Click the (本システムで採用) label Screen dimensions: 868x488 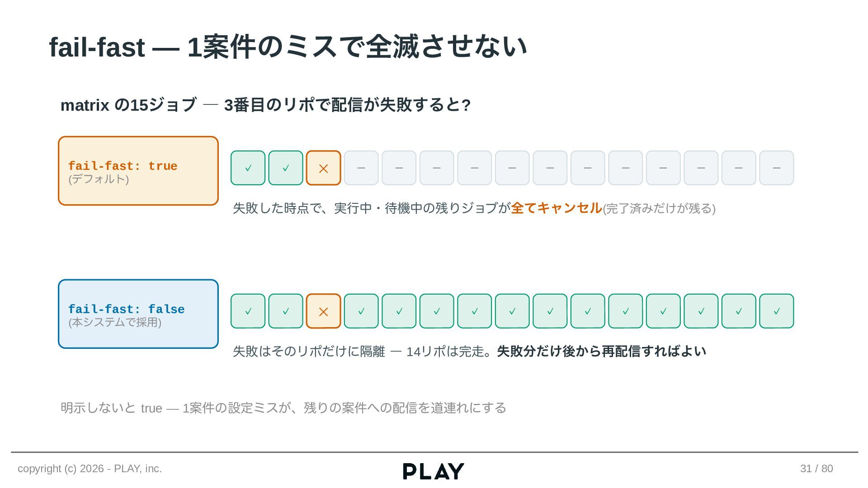(x=115, y=322)
